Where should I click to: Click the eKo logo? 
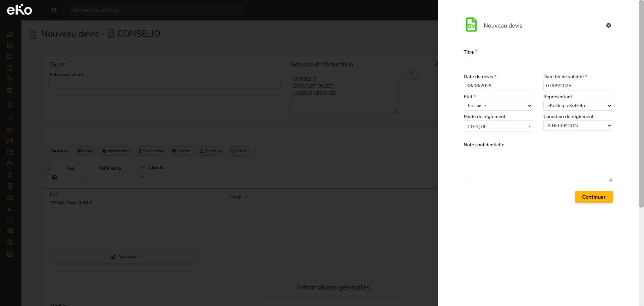click(19, 10)
